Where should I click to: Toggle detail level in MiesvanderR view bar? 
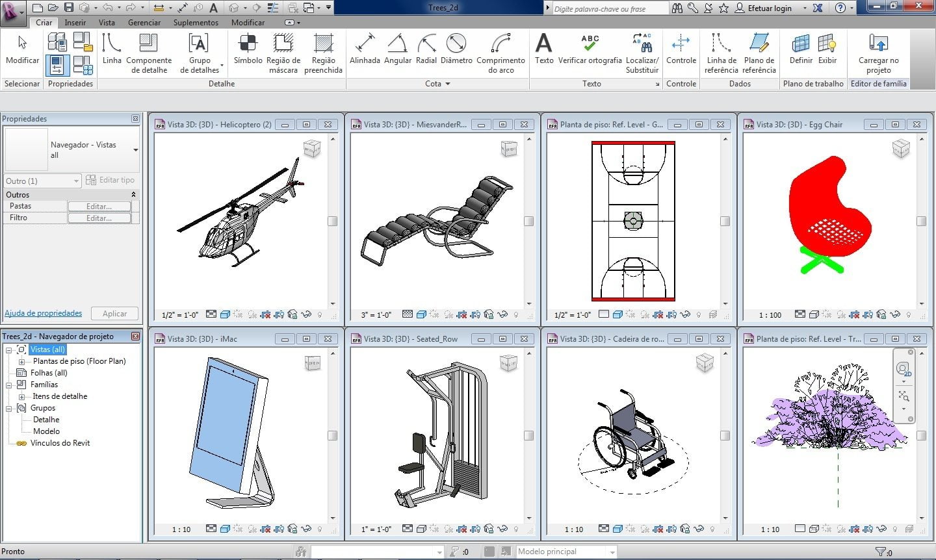click(408, 314)
